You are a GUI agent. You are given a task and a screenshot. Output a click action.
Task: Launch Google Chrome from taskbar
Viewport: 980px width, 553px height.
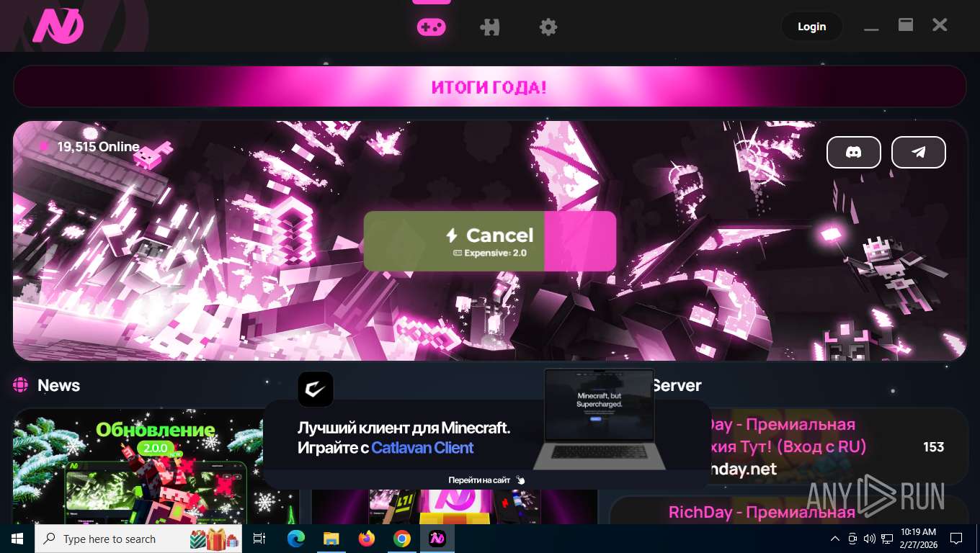click(x=402, y=539)
